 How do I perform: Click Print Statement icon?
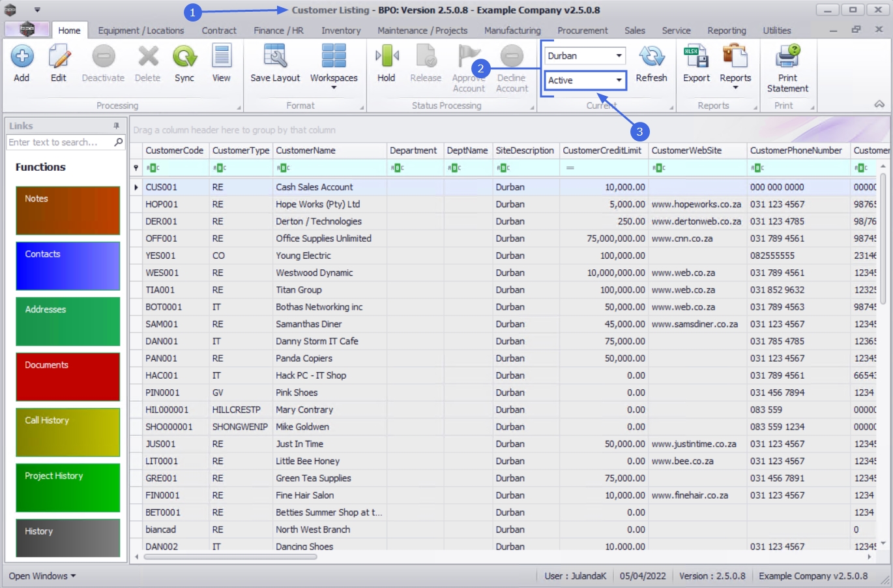tap(787, 58)
